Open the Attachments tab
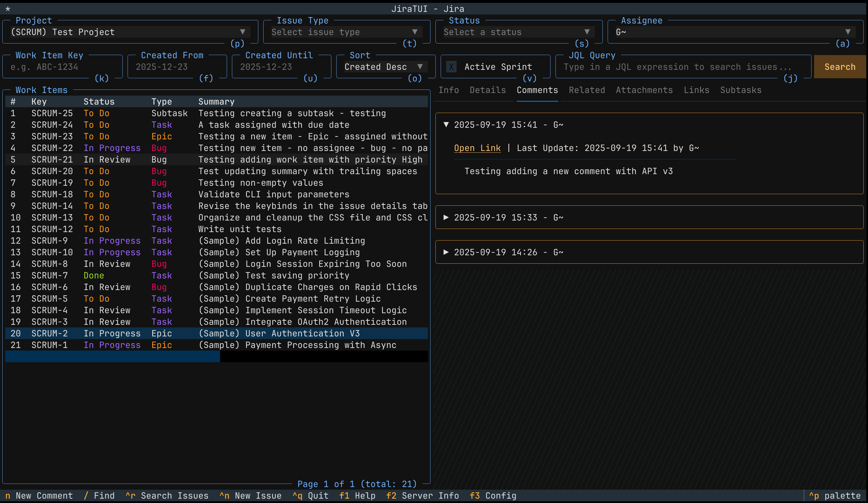 click(x=644, y=90)
